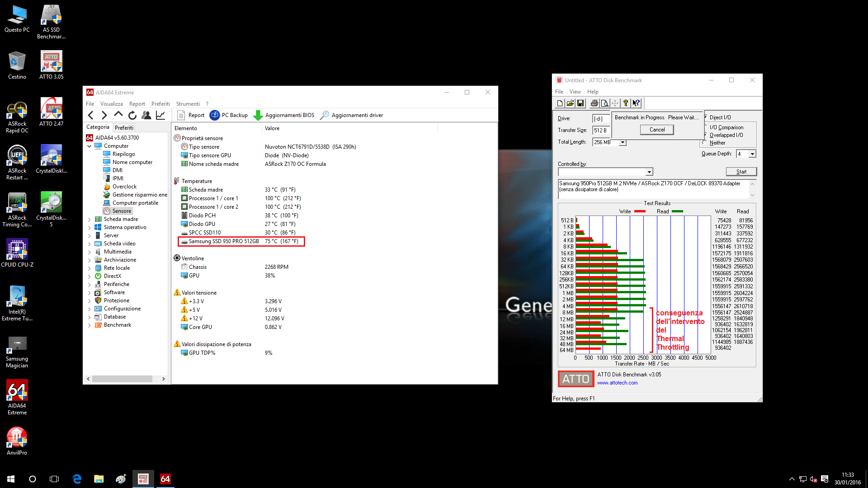Open the AIDA64 graph chart icon
The width and height of the screenshot is (868, 488).
click(160, 115)
